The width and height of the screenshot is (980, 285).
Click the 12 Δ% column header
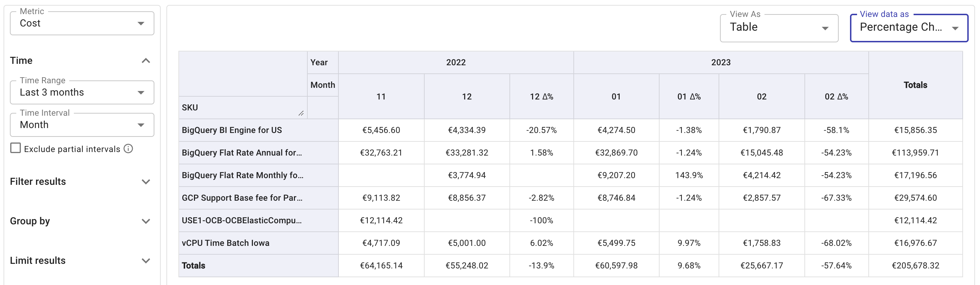pyautogui.click(x=542, y=97)
